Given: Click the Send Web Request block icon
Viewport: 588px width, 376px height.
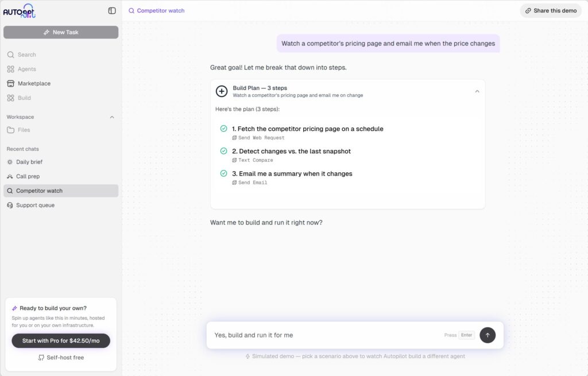Looking at the screenshot, I should [234, 138].
